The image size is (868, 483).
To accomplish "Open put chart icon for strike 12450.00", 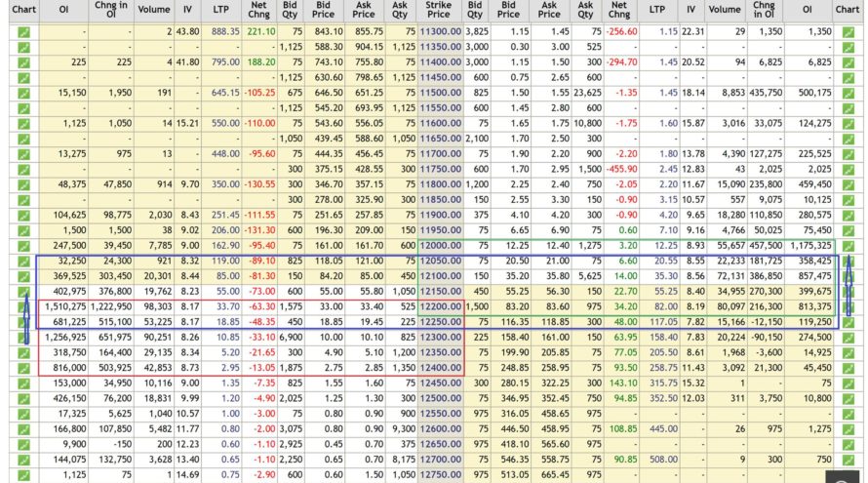I will coord(848,383).
